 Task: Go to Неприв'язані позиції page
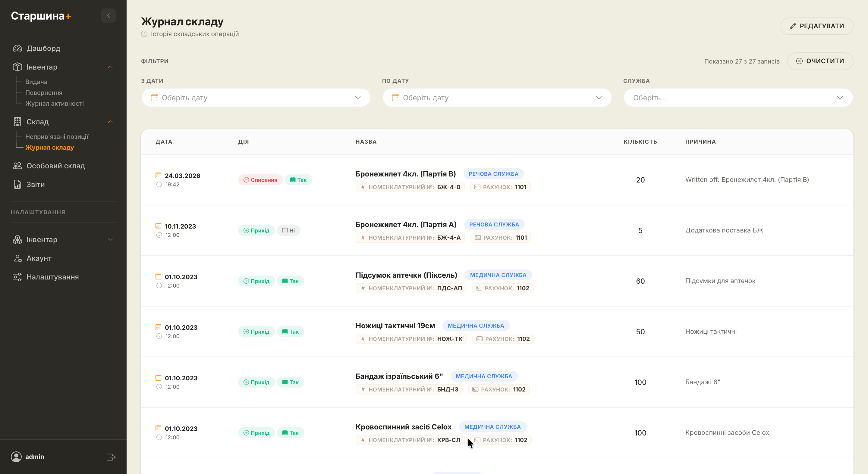pos(57,137)
